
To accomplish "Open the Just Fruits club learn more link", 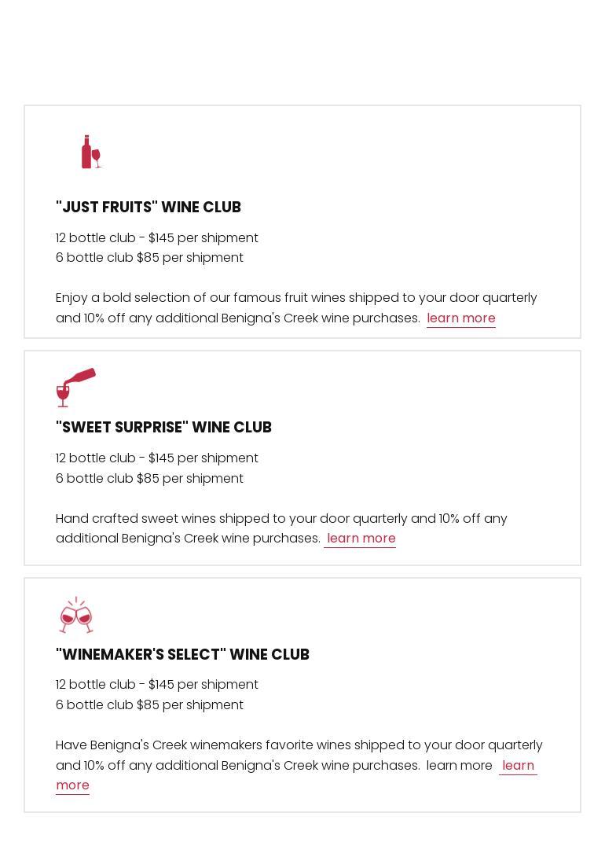I will click(460, 318).
